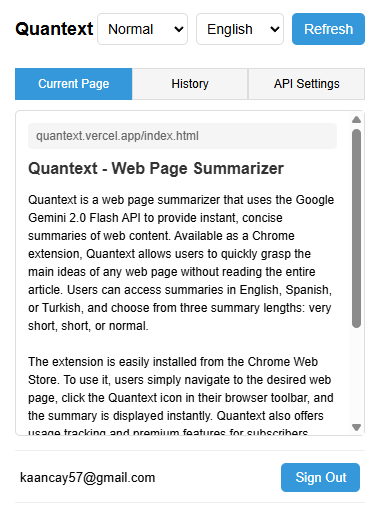Open the Normal summary length dropdown

(142, 29)
